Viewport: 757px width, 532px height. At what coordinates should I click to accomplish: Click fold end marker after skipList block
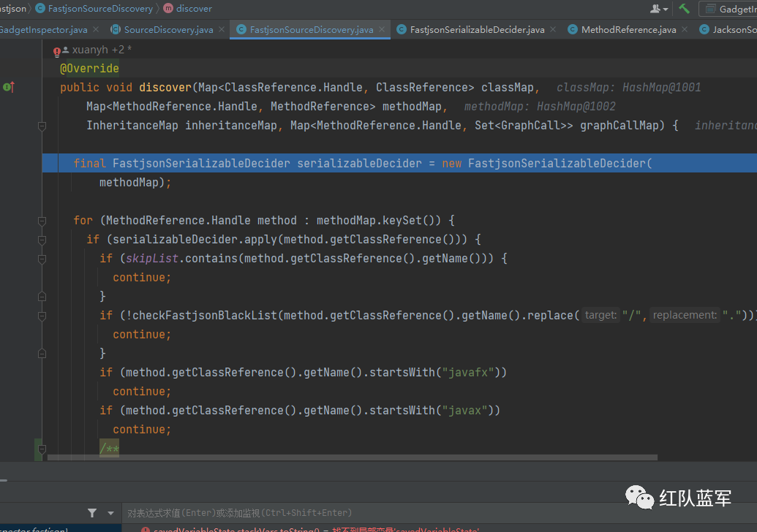(42, 296)
